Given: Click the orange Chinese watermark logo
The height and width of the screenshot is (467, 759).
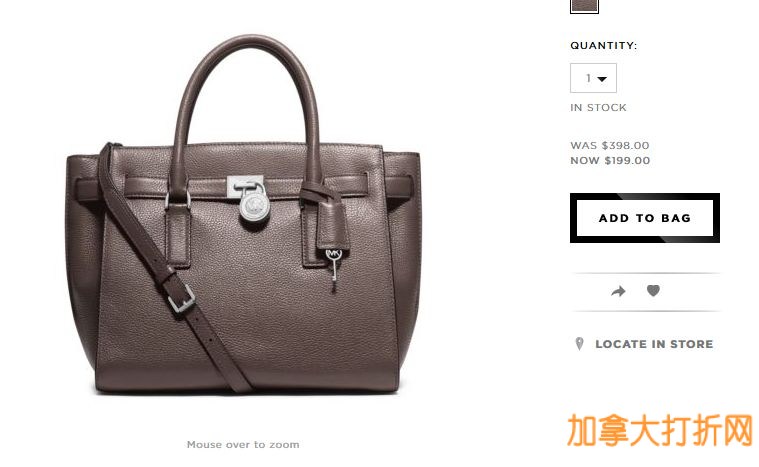Looking at the screenshot, I should 660,430.
